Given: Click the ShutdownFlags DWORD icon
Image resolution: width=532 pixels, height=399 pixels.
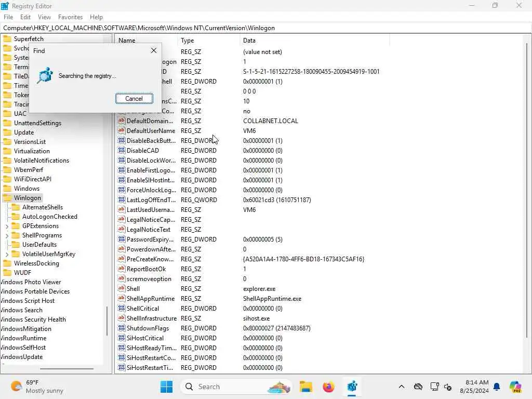Looking at the screenshot, I should pos(122,328).
